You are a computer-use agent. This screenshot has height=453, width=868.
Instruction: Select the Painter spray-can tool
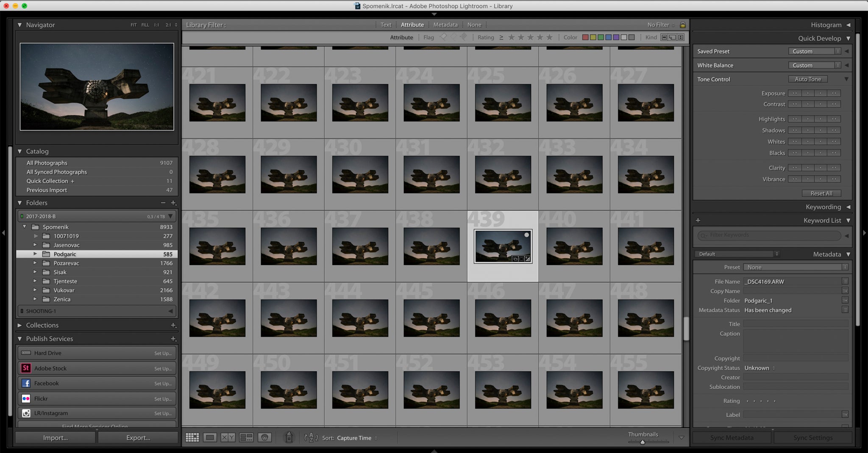(x=288, y=438)
